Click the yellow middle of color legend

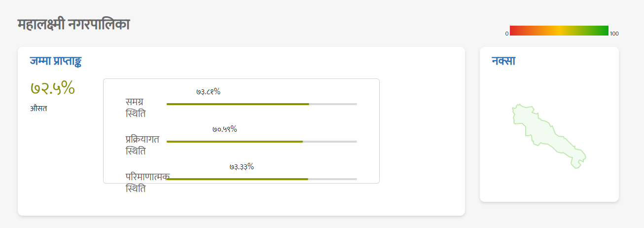pyautogui.click(x=559, y=30)
